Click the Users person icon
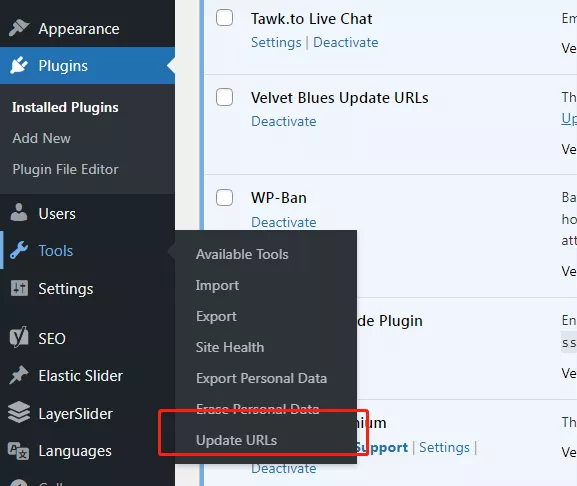Image resolution: width=577 pixels, height=486 pixels. click(19, 213)
